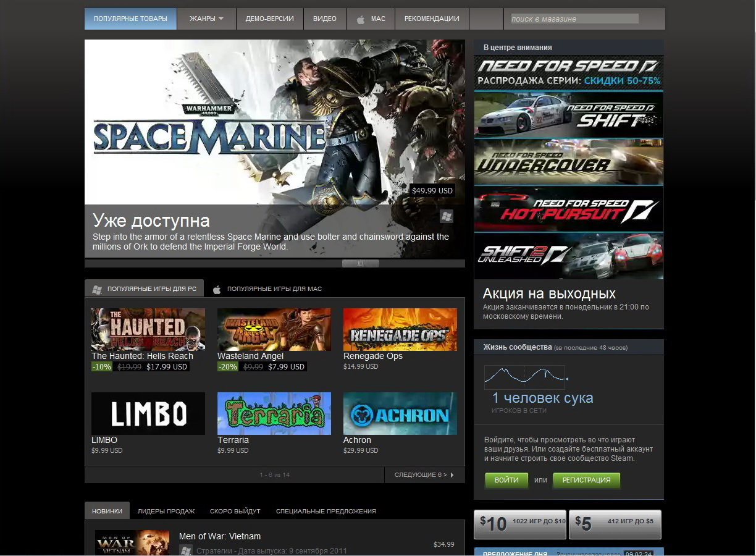Open the Shift 2 Unleashed banner
Image resolution: width=756 pixels, height=556 pixels.
(569, 256)
